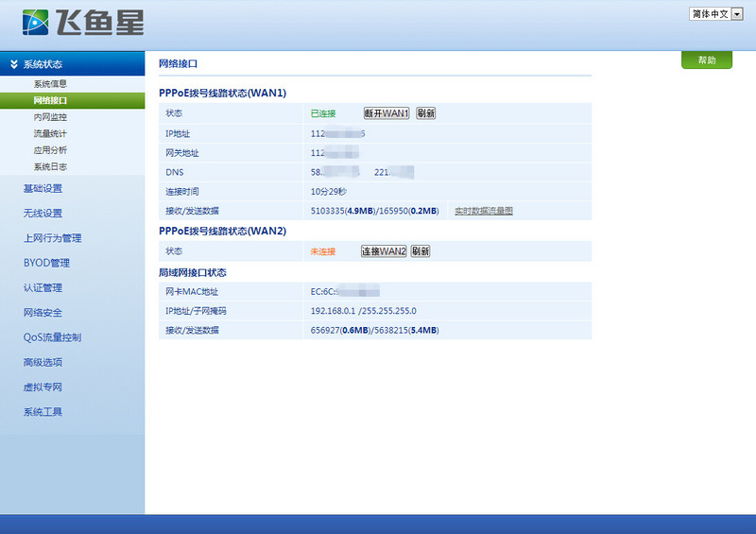Expand 上网行为管理 section
The image size is (756, 534).
53,238
